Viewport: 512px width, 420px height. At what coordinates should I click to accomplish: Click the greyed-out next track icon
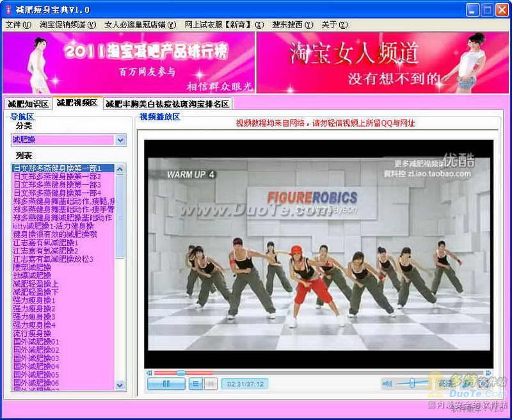[211, 384]
